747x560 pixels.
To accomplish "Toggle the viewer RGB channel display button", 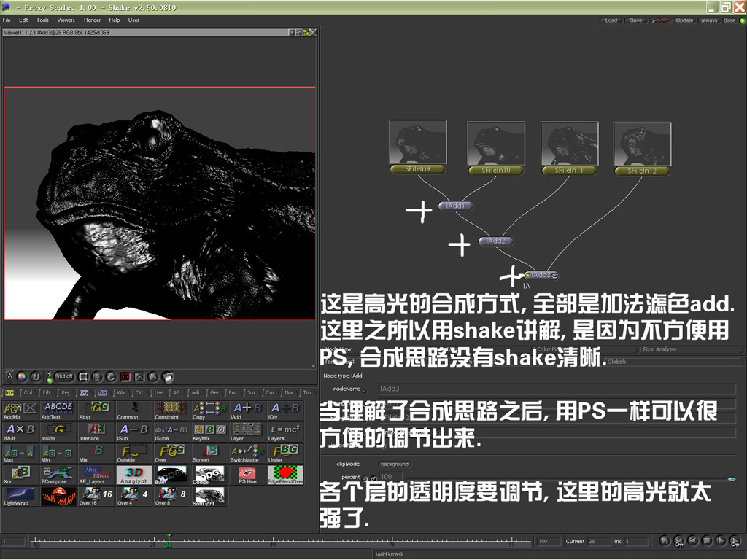I will click(x=22, y=377).
